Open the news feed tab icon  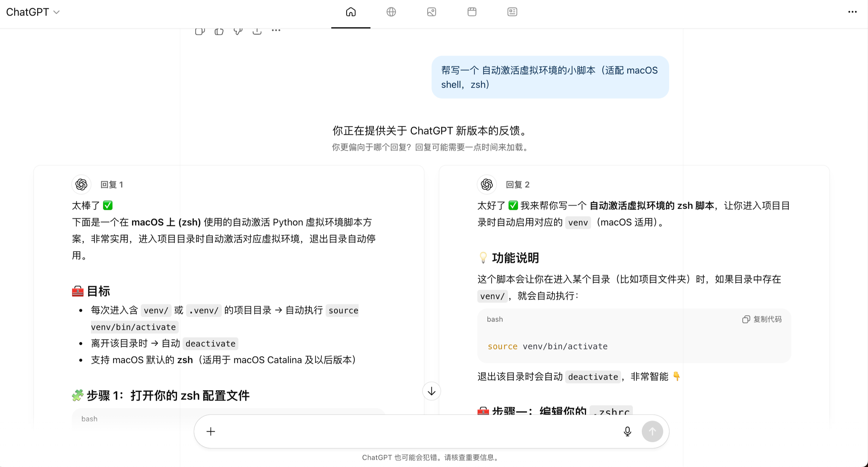click(x=512, y=12)
